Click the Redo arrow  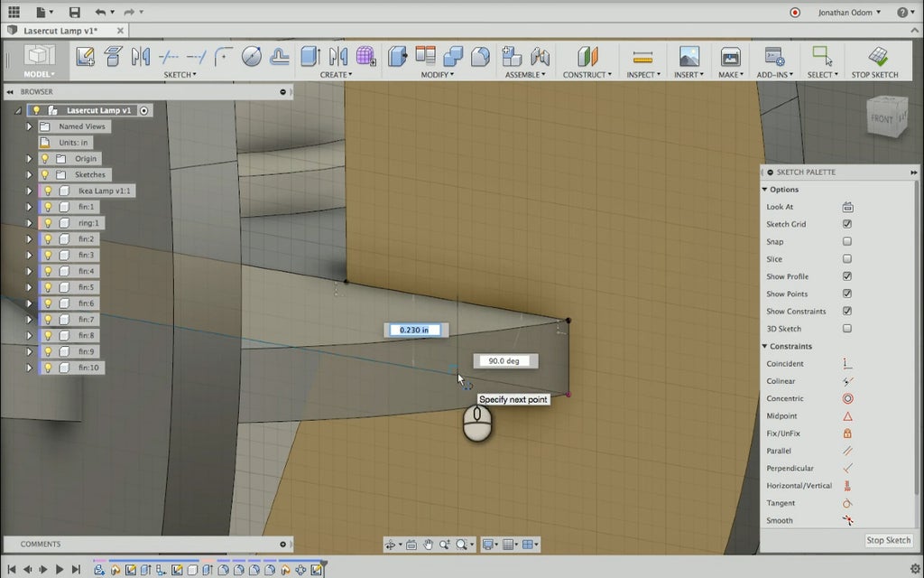coord(129,12)
